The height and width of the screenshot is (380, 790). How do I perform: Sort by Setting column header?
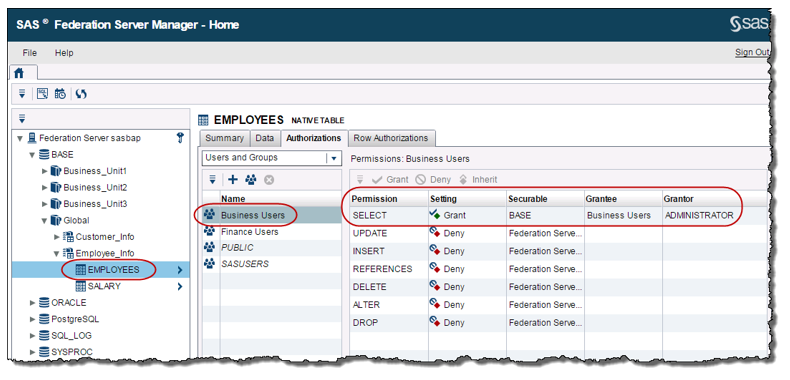[467, 199]
